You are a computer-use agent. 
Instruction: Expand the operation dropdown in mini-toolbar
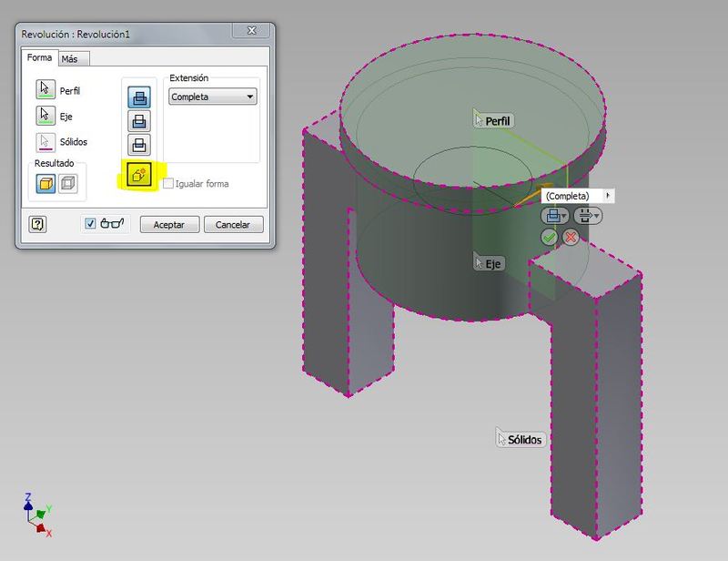(x=556, y=216)
